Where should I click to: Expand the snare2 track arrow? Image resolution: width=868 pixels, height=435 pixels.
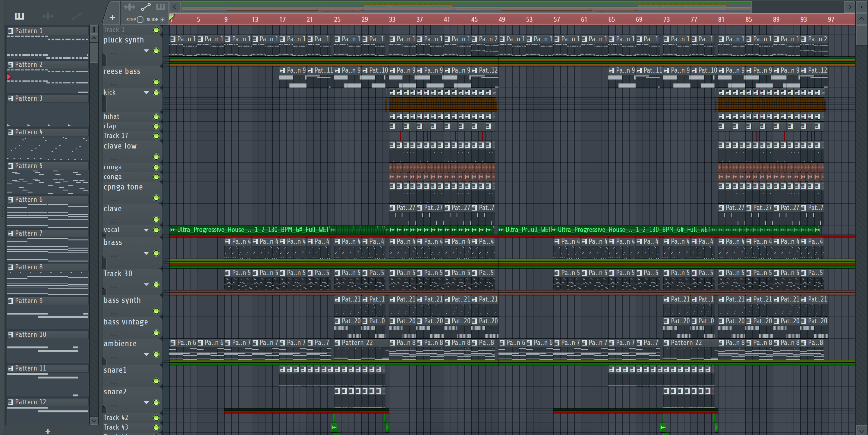click(146, 402)
